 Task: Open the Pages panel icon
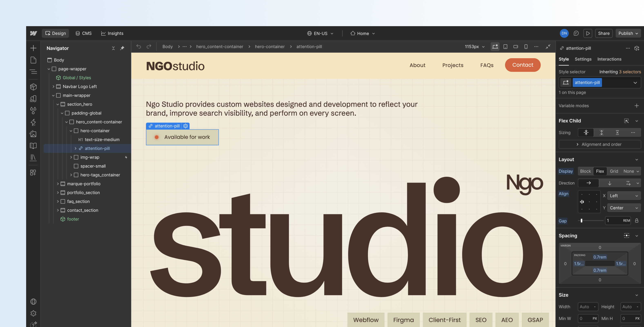coord(33,60)
